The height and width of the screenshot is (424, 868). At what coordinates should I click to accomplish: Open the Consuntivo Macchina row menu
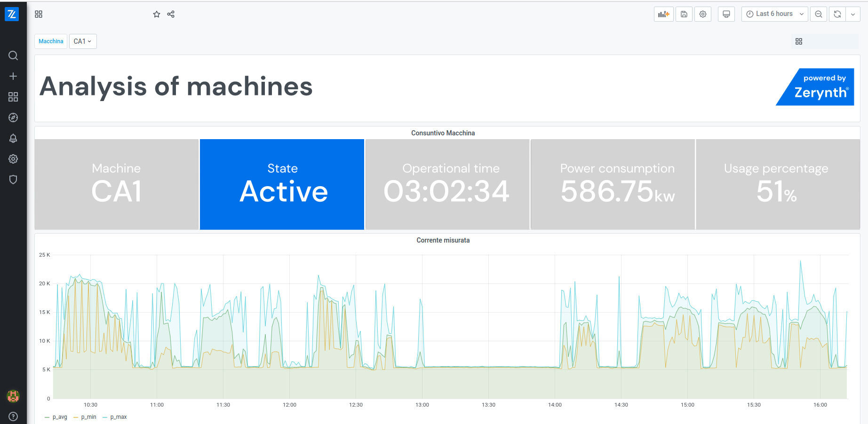tap(442, 133)
